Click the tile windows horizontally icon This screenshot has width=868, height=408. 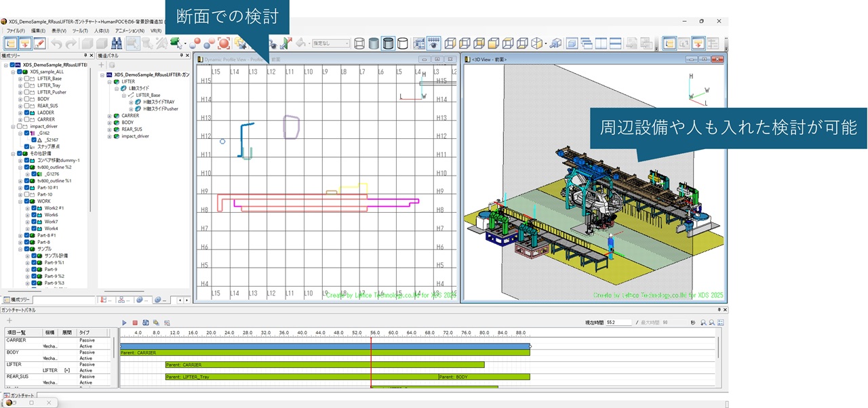(x=616, y=43)
